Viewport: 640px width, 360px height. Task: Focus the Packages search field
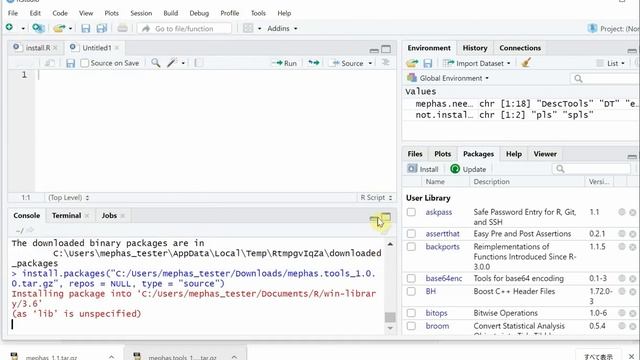[x=591, y=169]
